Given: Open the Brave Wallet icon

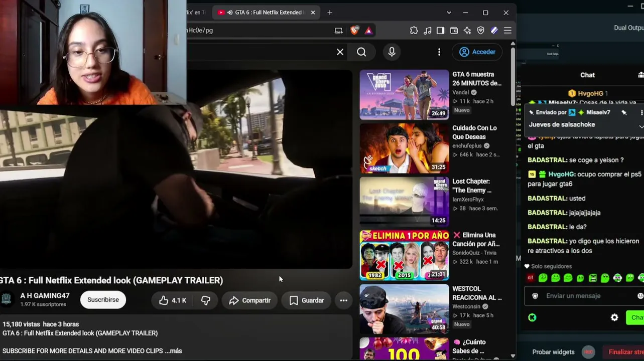Looking at the screenshot, I should point(454,31).
